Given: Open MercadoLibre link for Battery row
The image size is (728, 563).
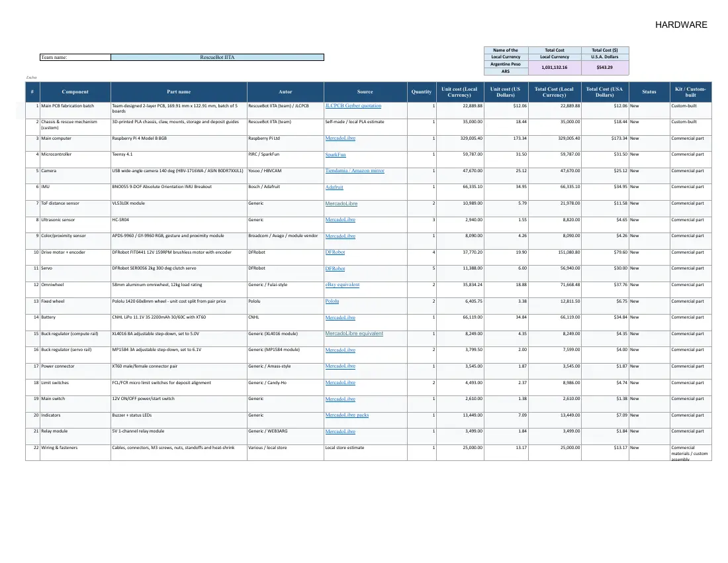Looking at the screenshot, I should (x=340, y=318).
